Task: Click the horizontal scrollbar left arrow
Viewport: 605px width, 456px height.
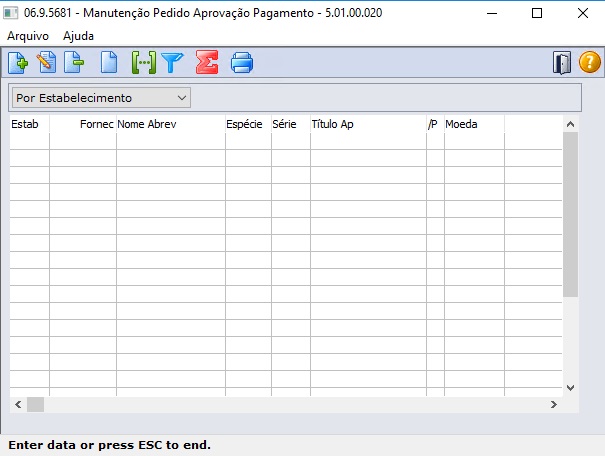Action: point(18,404)
